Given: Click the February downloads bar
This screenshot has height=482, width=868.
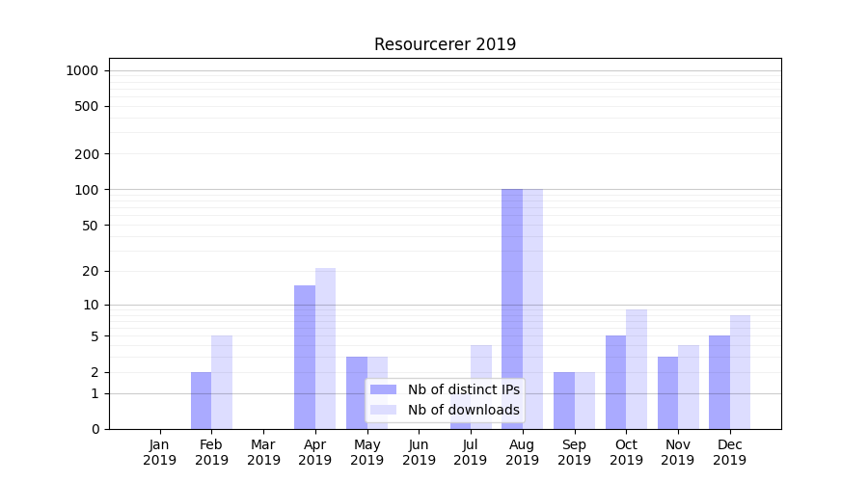Looking at the screenshot, I should pyautogui.click(x=222, y=382).
